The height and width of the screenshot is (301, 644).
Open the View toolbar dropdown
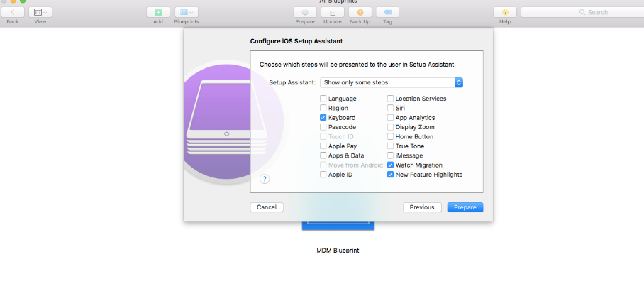click(x=40, y=12)
